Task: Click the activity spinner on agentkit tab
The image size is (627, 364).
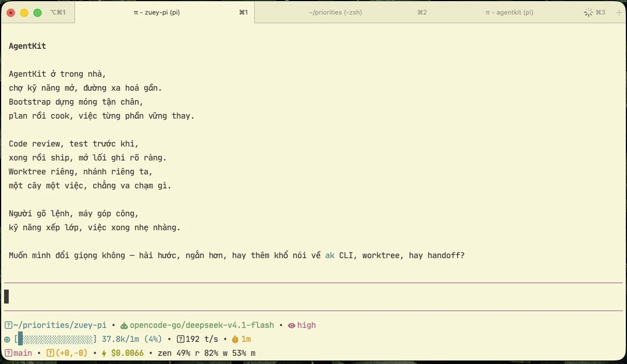Action: click(x=588, y=12)
